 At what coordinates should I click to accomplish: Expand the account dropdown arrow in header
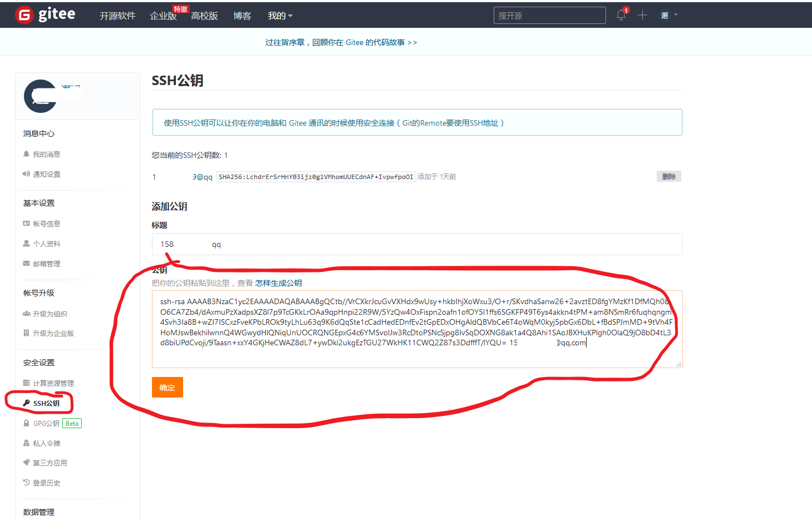676,15
